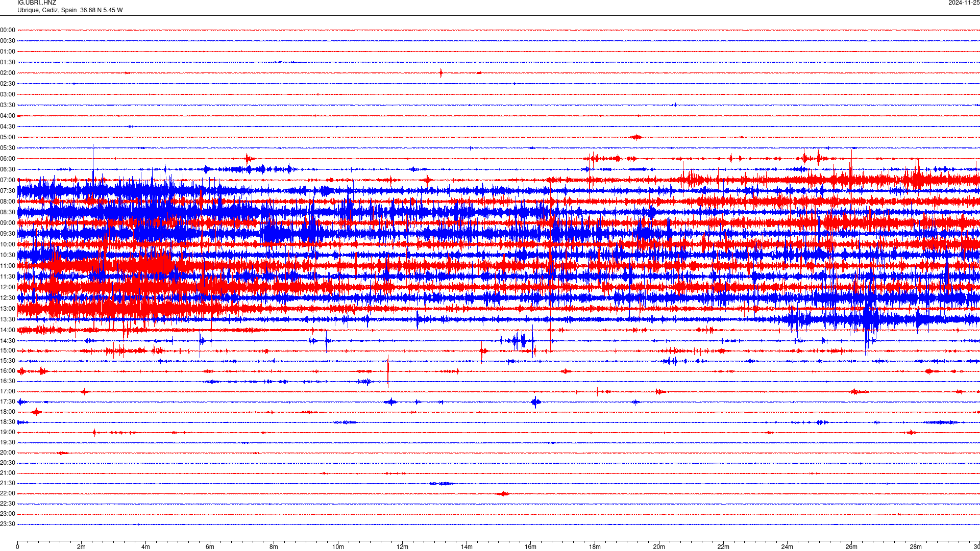
Task: Select the 01:00 row time label
Action: click(8, 52)
